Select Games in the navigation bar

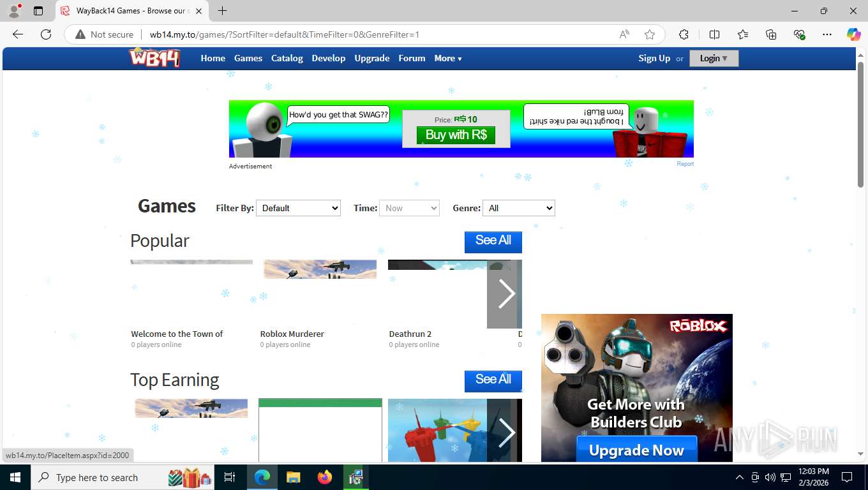pos(248,58)
